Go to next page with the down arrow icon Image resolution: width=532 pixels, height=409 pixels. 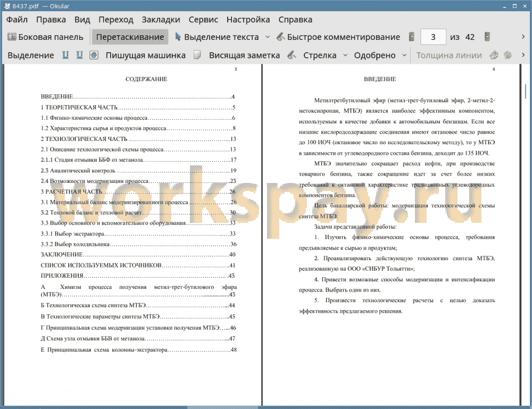[x=487, y=37]
